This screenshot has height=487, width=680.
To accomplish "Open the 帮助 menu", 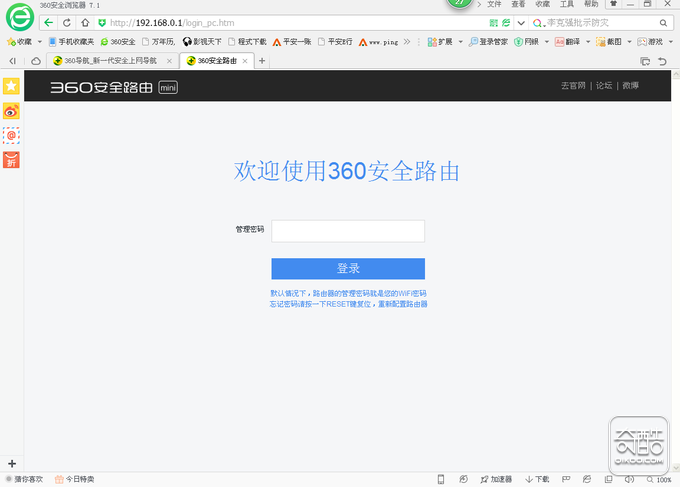I will 591,4.
